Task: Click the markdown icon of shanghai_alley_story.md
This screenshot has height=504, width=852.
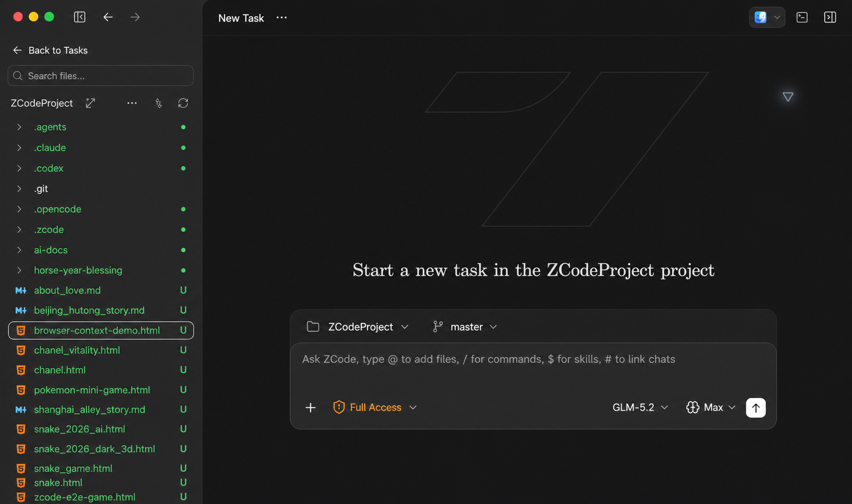Action: (x=21, y=409)
